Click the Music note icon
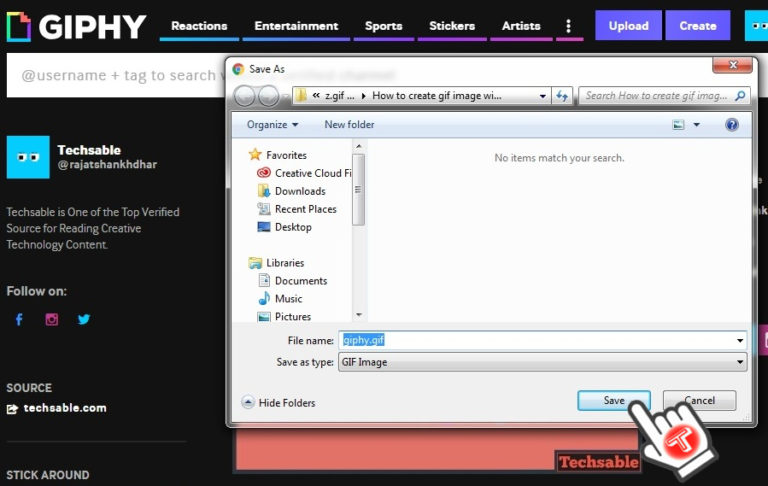This screenshot has width=768, height=486. click(264, 298)
